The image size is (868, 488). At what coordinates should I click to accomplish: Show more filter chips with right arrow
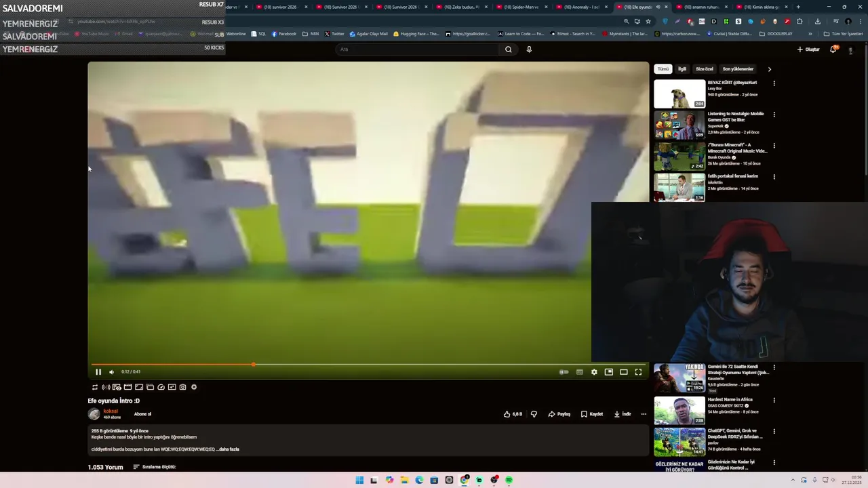click(x=769, y=69)
